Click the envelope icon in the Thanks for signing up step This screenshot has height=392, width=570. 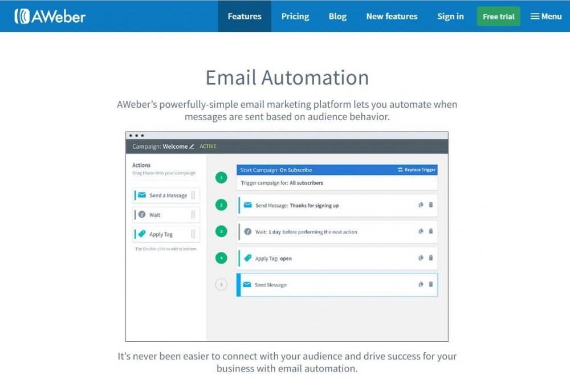tap(248, 205)
